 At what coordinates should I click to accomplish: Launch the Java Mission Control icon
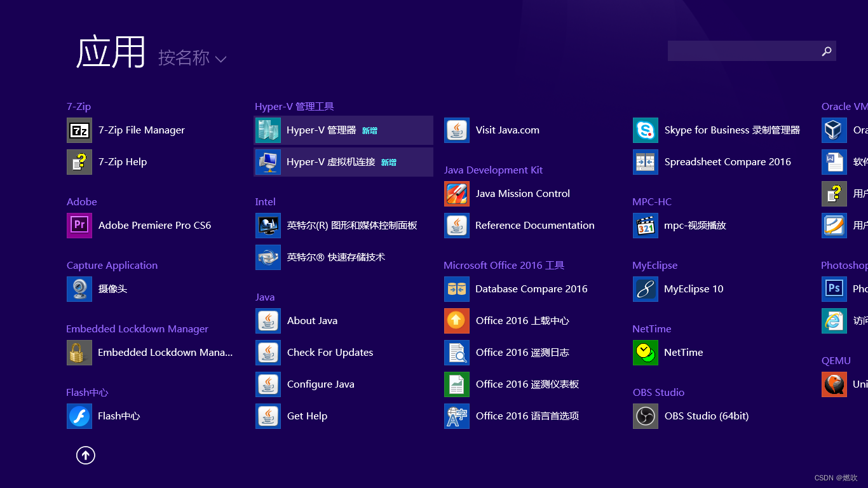click(x=457, y=194)
